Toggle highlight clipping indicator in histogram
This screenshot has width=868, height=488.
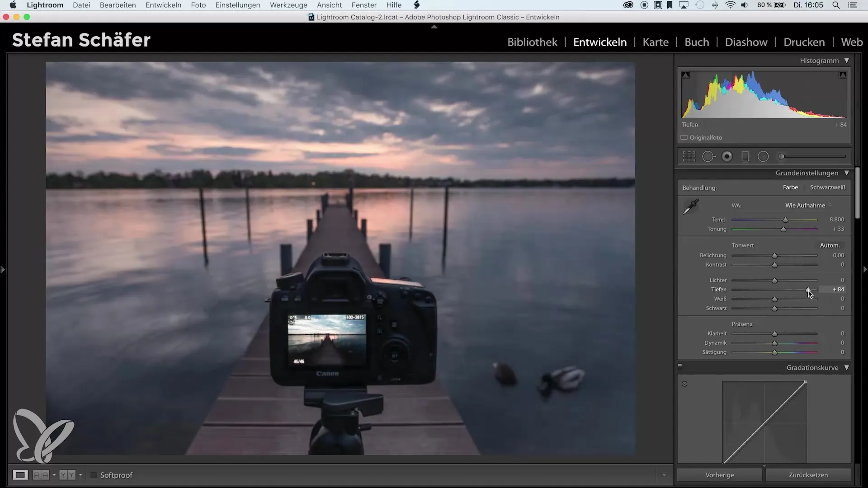pyautogui.click(x=843, y=75)
